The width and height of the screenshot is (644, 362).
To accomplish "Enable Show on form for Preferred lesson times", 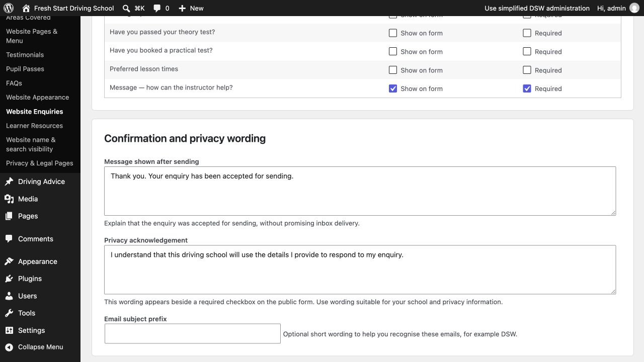I will tap(393, 70).
